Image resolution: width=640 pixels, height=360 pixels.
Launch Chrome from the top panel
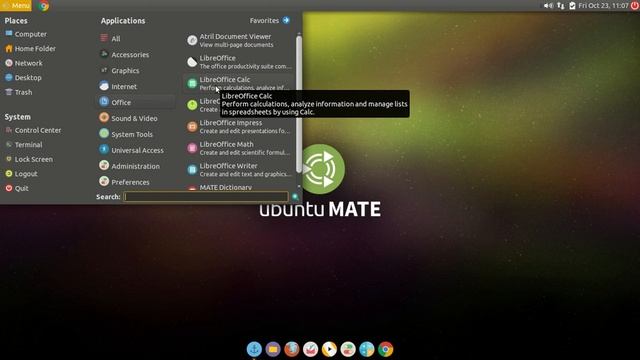point(44,6)
